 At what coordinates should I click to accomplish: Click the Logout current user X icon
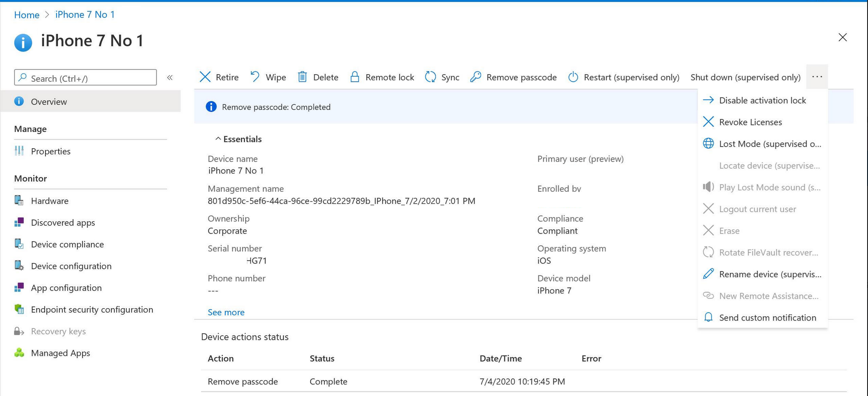pos(709,208)
